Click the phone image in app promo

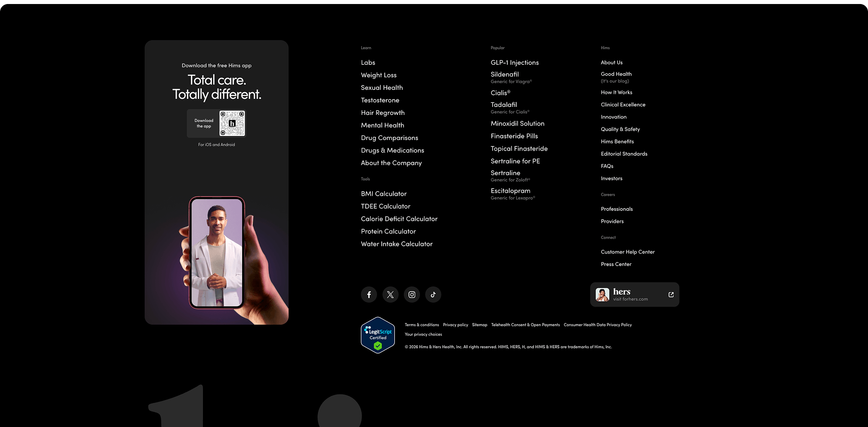click(x=217, y=252)
